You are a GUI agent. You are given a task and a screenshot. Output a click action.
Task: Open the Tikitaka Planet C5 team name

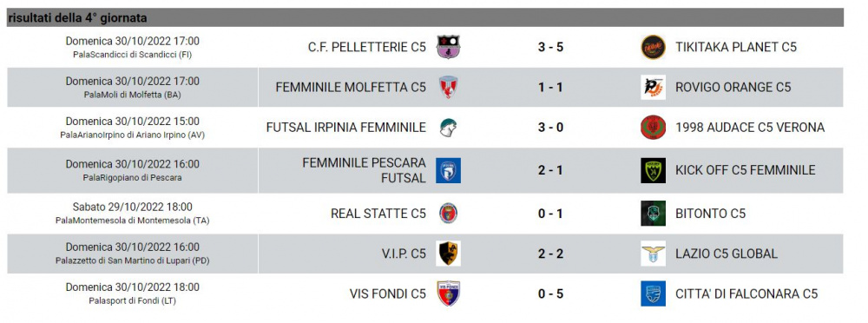click(x=736, y=47)
